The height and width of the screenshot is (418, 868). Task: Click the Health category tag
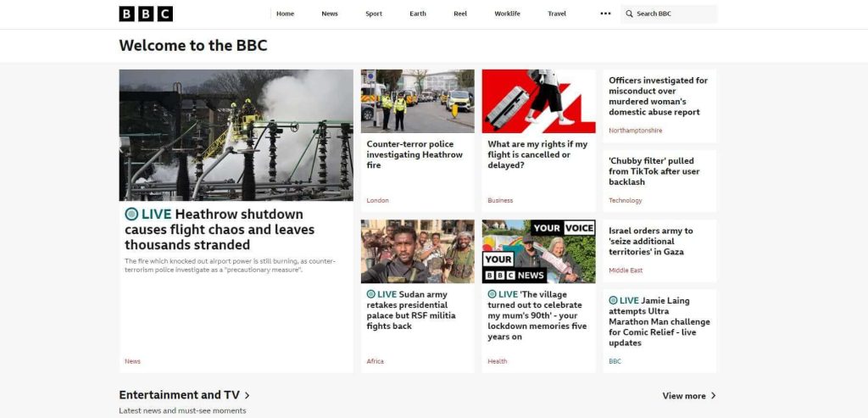(x=497, y=361)
